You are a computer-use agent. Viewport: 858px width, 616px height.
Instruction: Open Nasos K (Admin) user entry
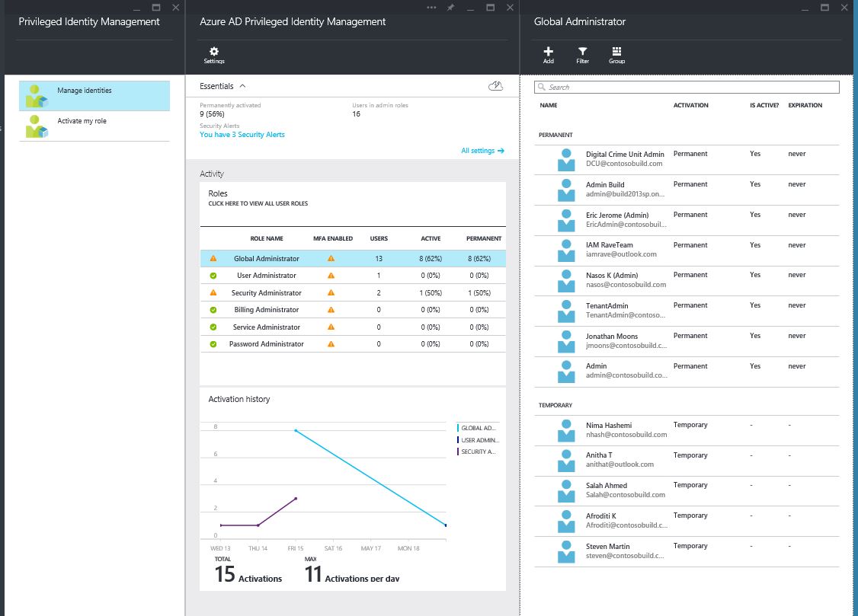(x=687, y=280)
